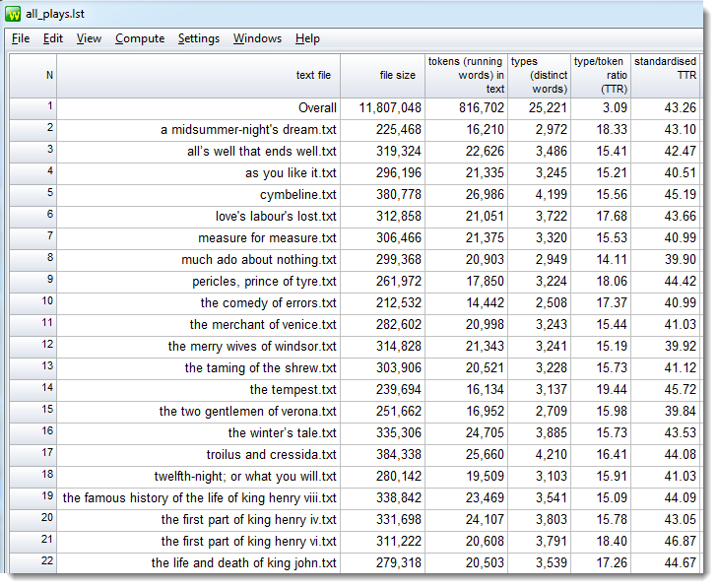Open the Settings menu
The image size is (718, 588).
tap(199, 38)
